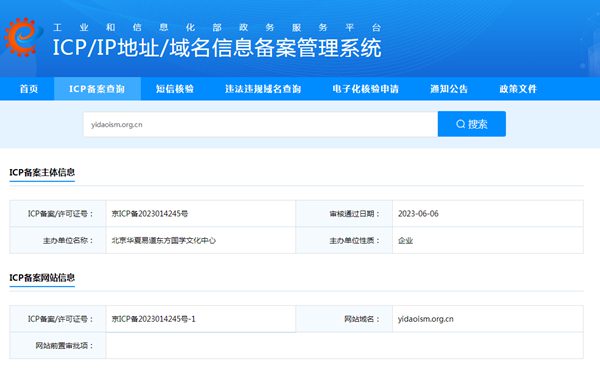Select the ICP备案网站信息 heading

[42, 278]
